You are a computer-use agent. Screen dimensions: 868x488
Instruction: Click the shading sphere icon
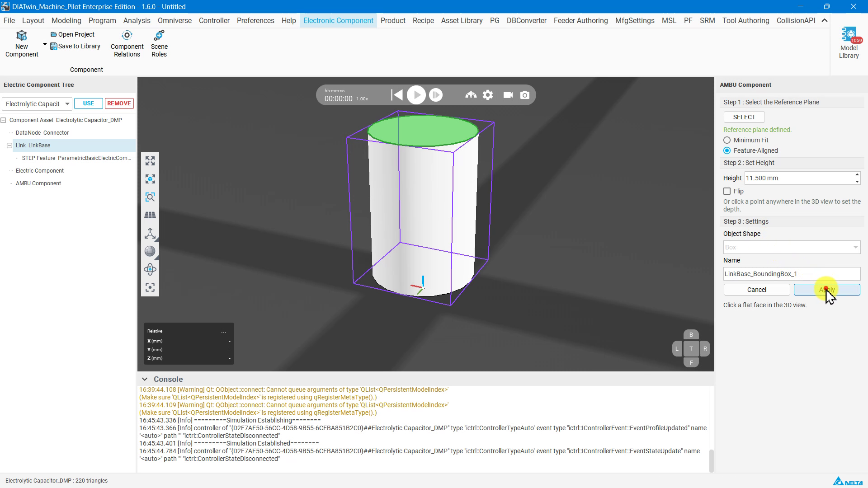(150, 251)
